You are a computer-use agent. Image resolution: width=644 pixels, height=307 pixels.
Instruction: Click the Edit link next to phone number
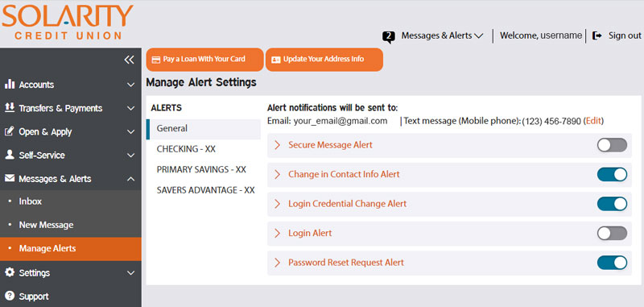pyautogui.click(x=593, y=121)
